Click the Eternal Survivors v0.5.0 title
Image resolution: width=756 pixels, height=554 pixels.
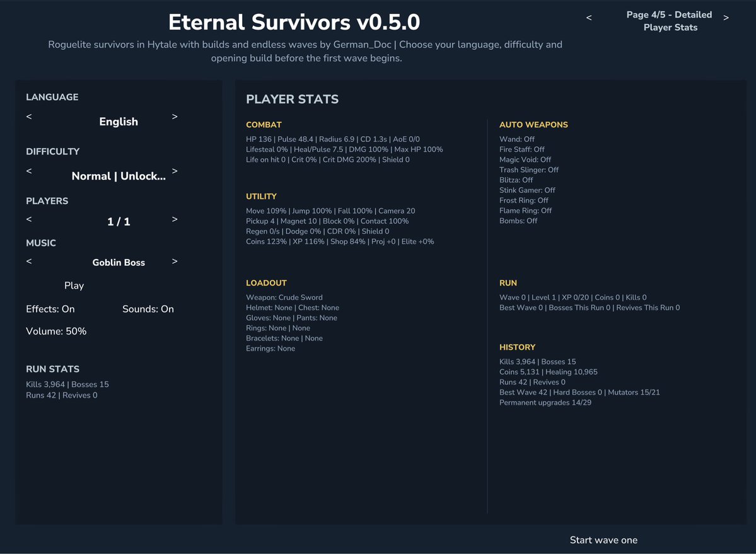(x=294, y=22)
